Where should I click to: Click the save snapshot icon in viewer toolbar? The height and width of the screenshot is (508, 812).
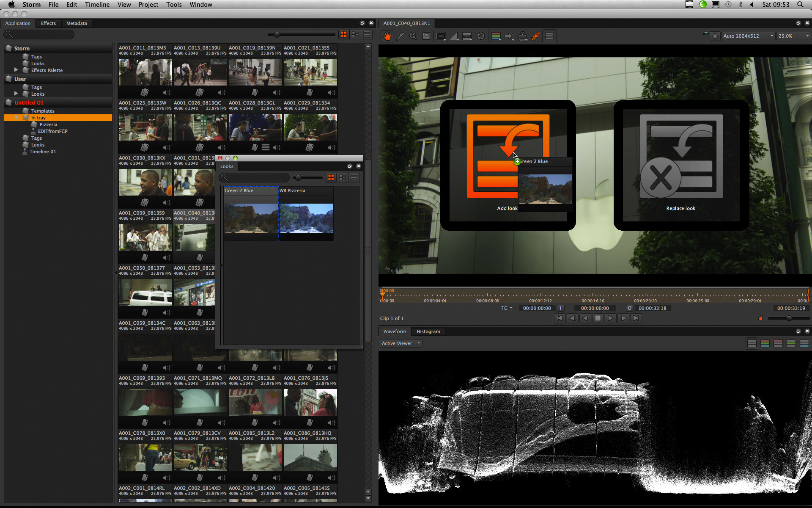(x=426, y=36)
